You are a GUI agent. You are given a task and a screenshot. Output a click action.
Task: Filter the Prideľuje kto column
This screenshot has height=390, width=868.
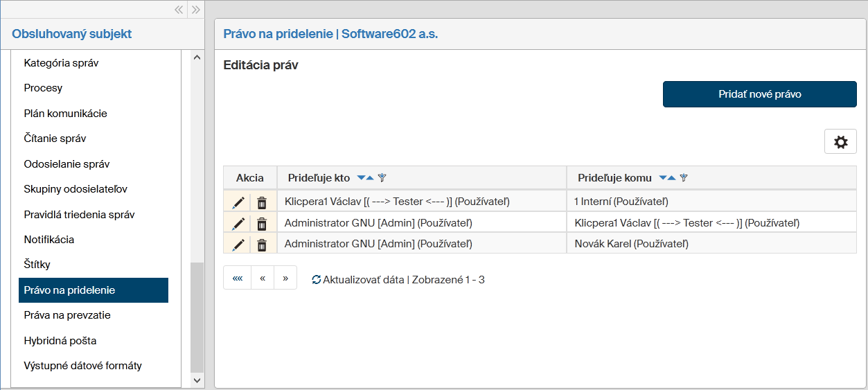click(382, 178)
